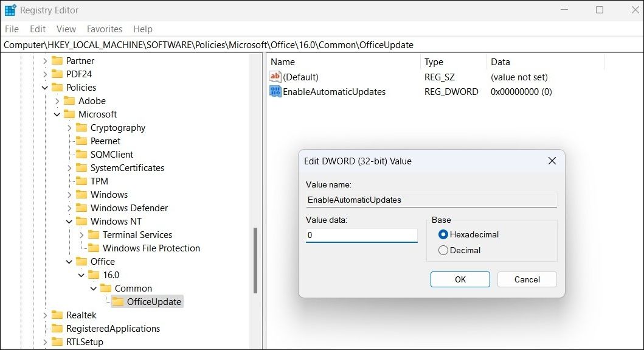644x350 pixels.
Task: Open the File menu
Action: [x=12, y=29]
